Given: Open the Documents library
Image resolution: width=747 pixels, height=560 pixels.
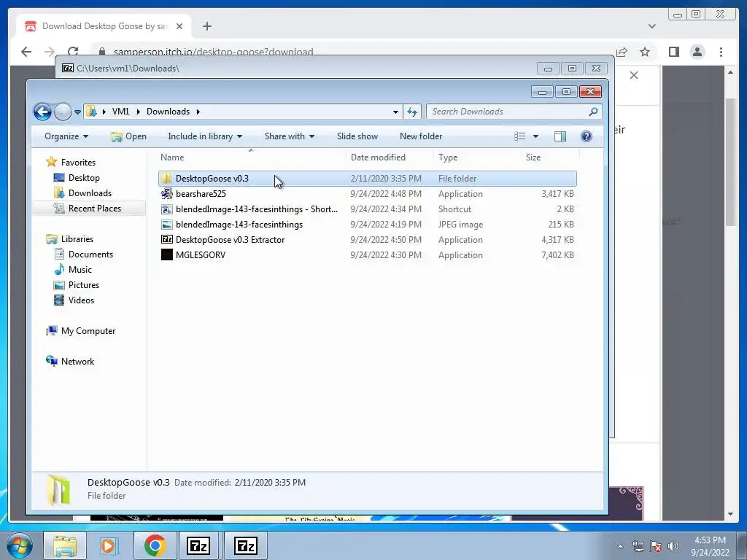Looking at the screenshot, I should pyautogui.click(x=90, y=254).
